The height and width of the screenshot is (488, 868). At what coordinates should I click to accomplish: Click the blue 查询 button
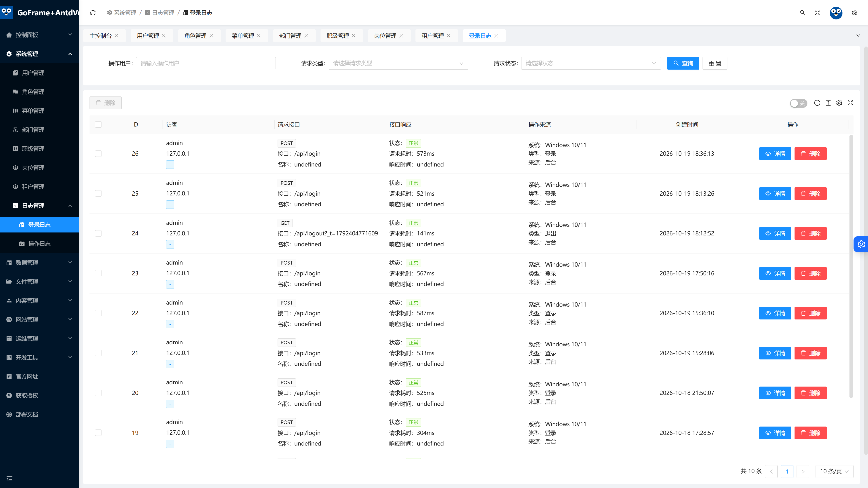point(683,63)
